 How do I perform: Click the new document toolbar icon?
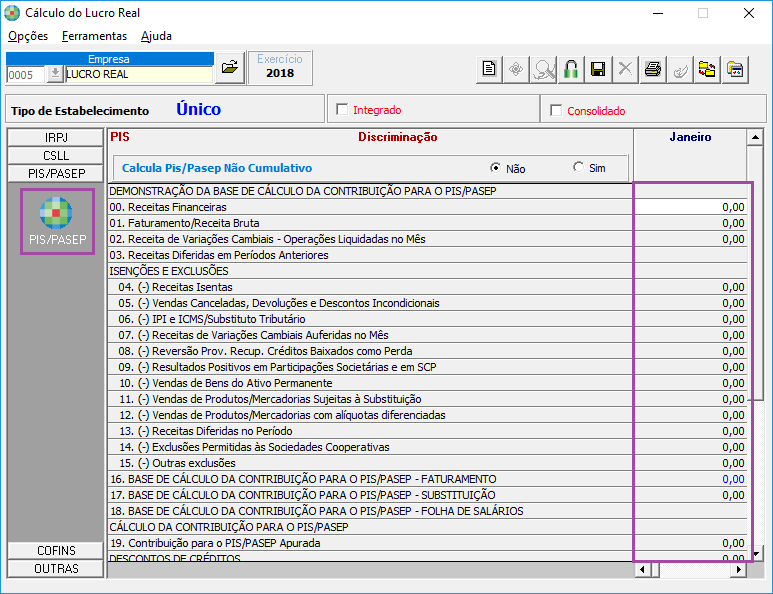[x=489, y=69]
